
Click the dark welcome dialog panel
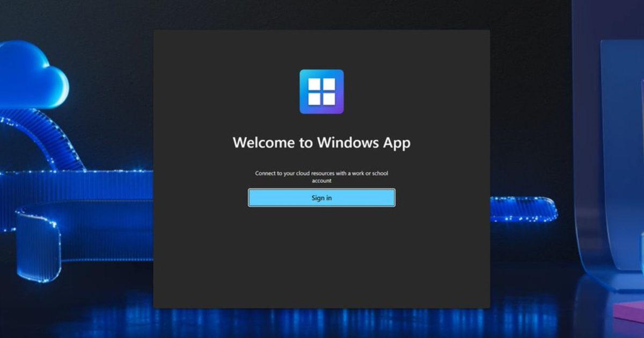click(x=321, y=258)
